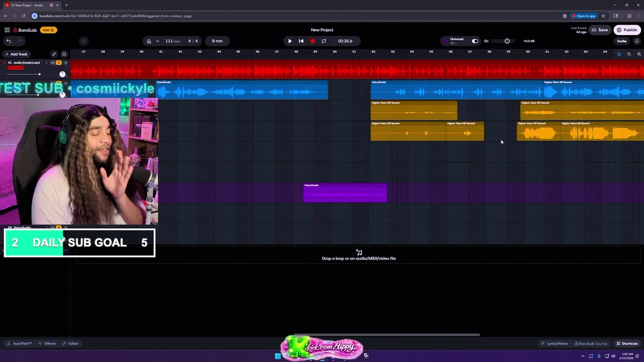
Task: Zoom in the timeline
Action: [x=639, y=54]
